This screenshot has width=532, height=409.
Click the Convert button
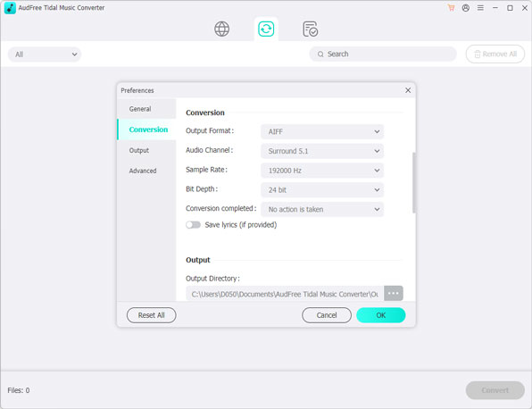tap(495, 390)
